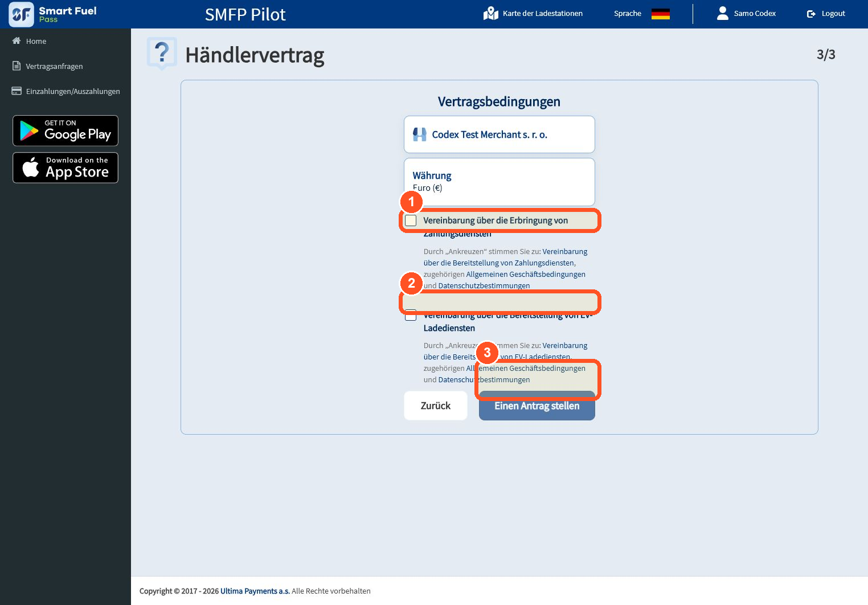Viewport: 868px width, 605px height.
Task: Click the Logout arrow icon
Action: [811, 14]
